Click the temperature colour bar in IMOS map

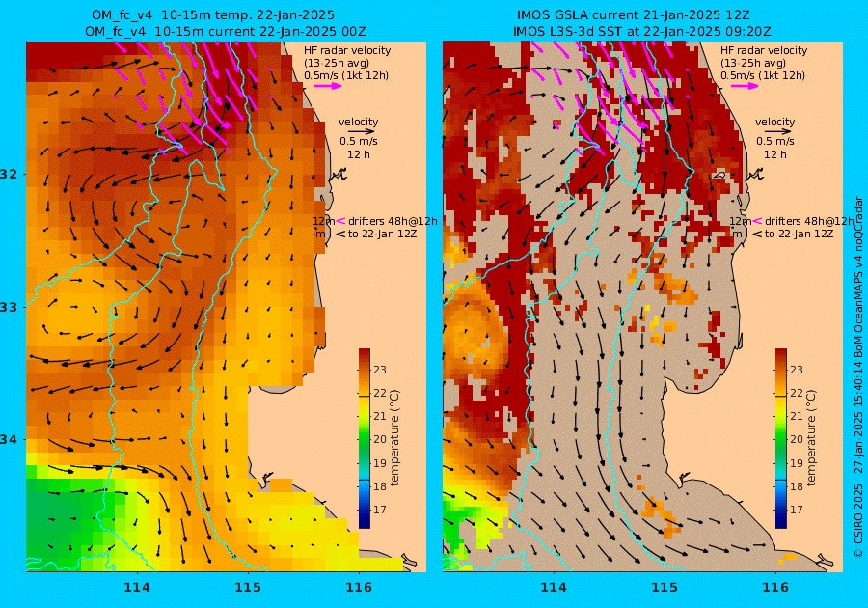[780, 438]
